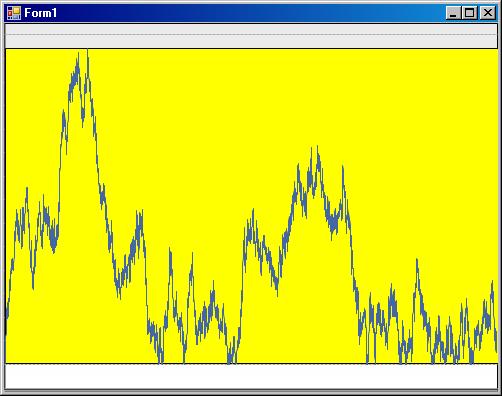This screenshot has height=396, width=502.
Task: Click the second-highest peak near the chart center
Action: (x=317, y=148)
